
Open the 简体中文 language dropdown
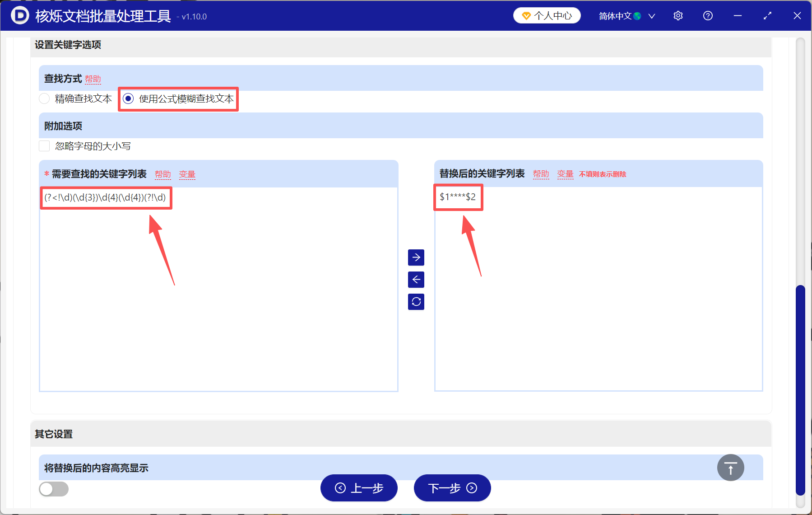click(652, 15)
